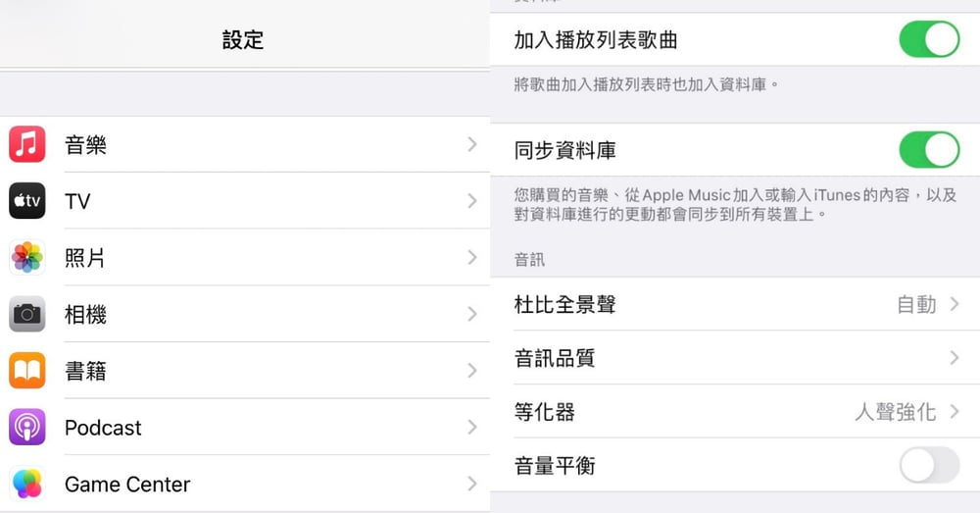Tap the Apple TV app icon
Viewport: 980px width, 513px height.
pyautogui.click(x=26, y=200)
